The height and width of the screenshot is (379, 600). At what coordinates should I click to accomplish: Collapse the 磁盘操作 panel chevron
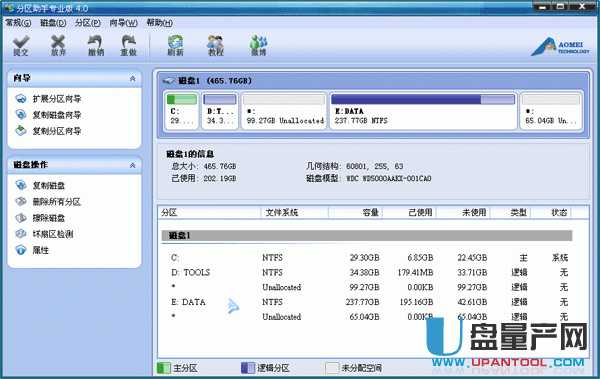[x=132, y=165]
